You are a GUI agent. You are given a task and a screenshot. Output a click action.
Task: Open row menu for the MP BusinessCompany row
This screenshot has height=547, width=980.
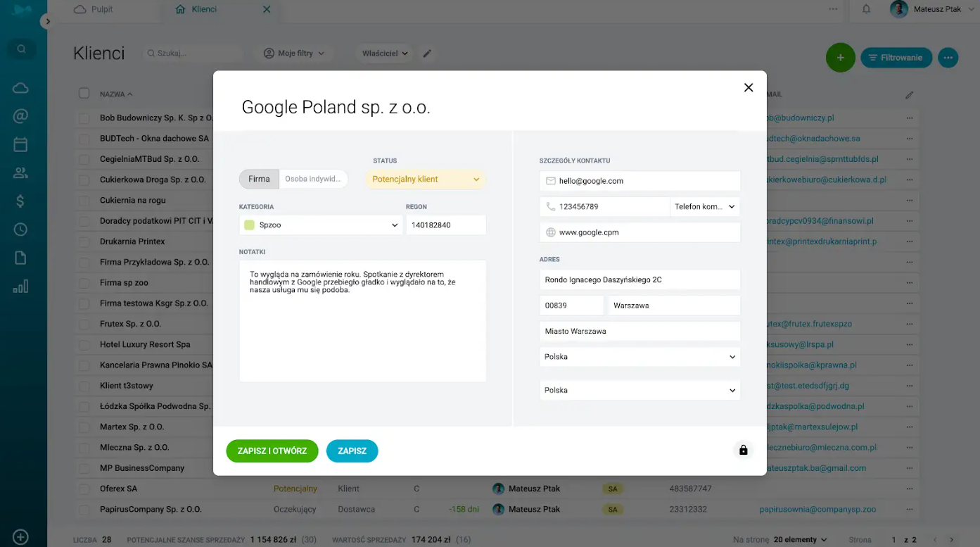point(910,468)
